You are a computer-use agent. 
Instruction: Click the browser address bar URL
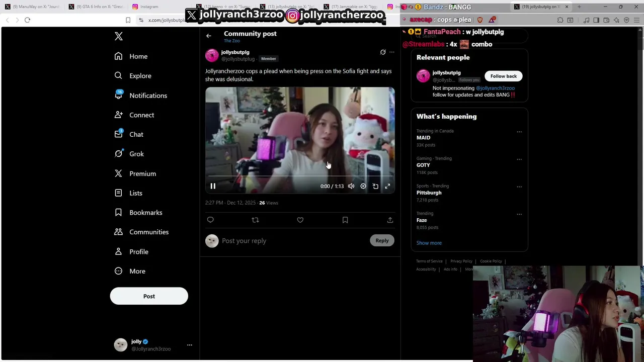point(167,20)
